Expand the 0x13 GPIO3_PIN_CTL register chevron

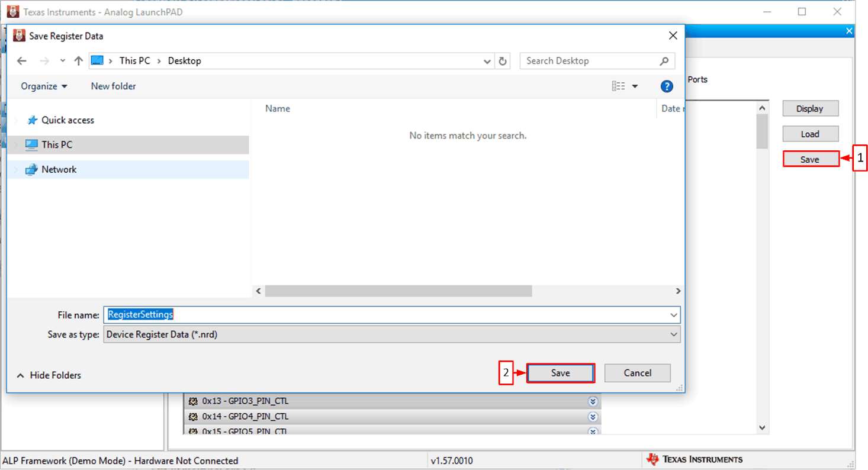click(593, 401)
